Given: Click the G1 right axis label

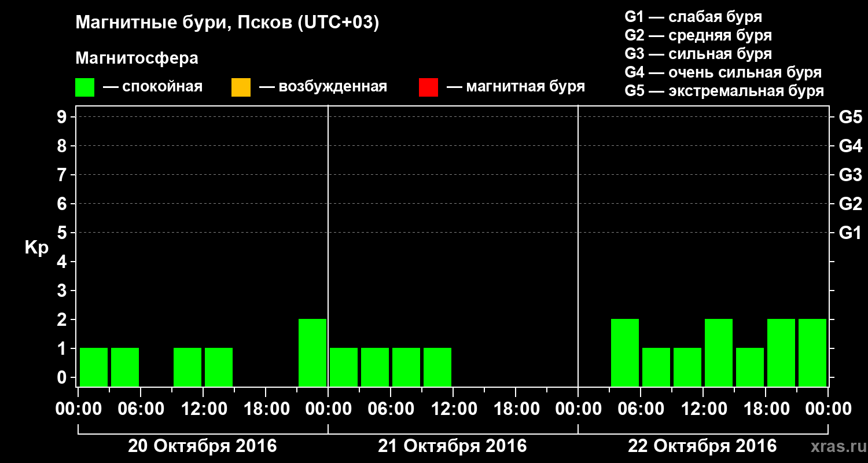Looking at the screenshot, I should (x=851, y=233).
